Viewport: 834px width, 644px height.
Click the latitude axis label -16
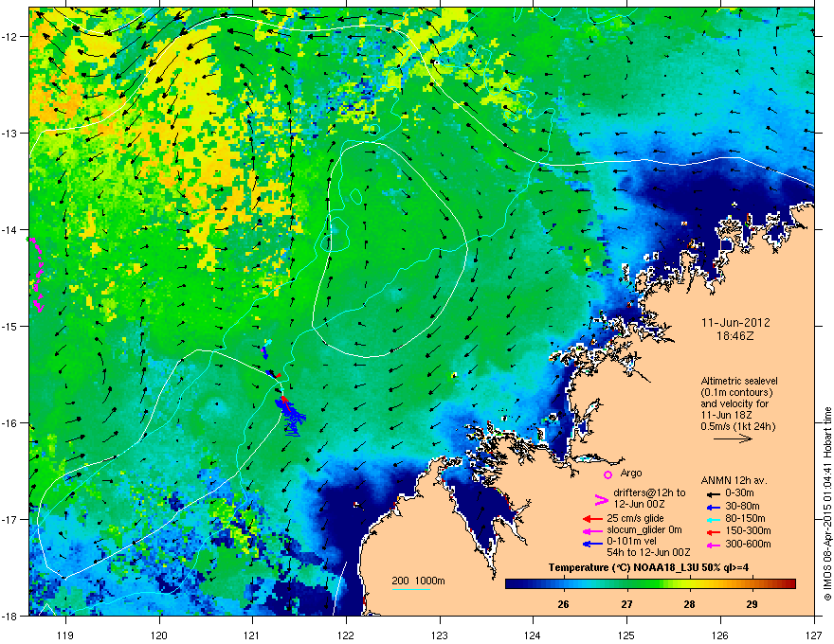[x=9, y=422]
